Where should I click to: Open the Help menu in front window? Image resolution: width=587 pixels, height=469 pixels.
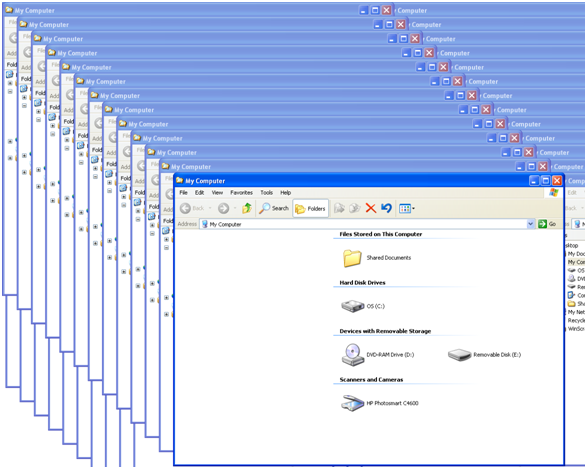(286, 193)
